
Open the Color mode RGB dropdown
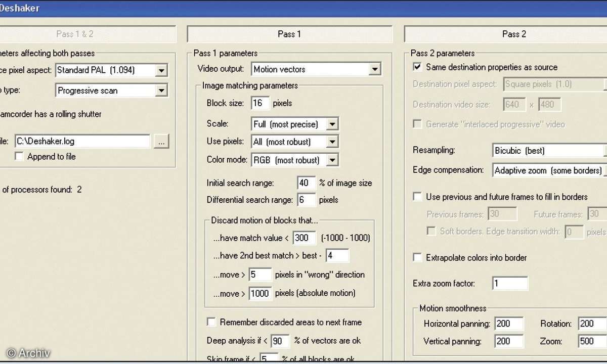(294, 160)
